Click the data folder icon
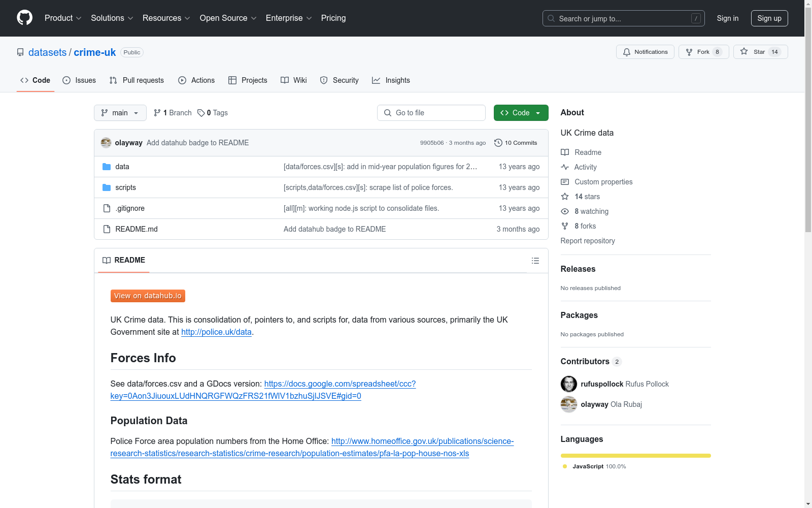The height and width of the screenshot is (508, 812). 107,167
